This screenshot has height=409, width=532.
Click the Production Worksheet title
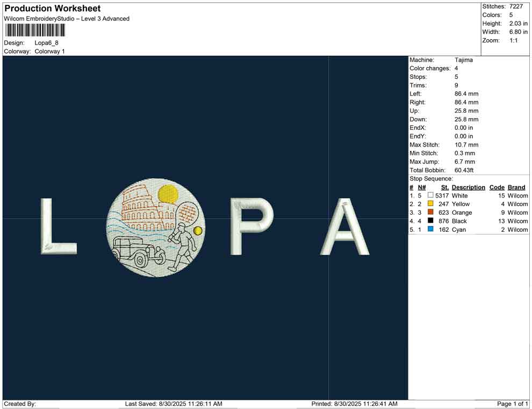coord(52,9)
